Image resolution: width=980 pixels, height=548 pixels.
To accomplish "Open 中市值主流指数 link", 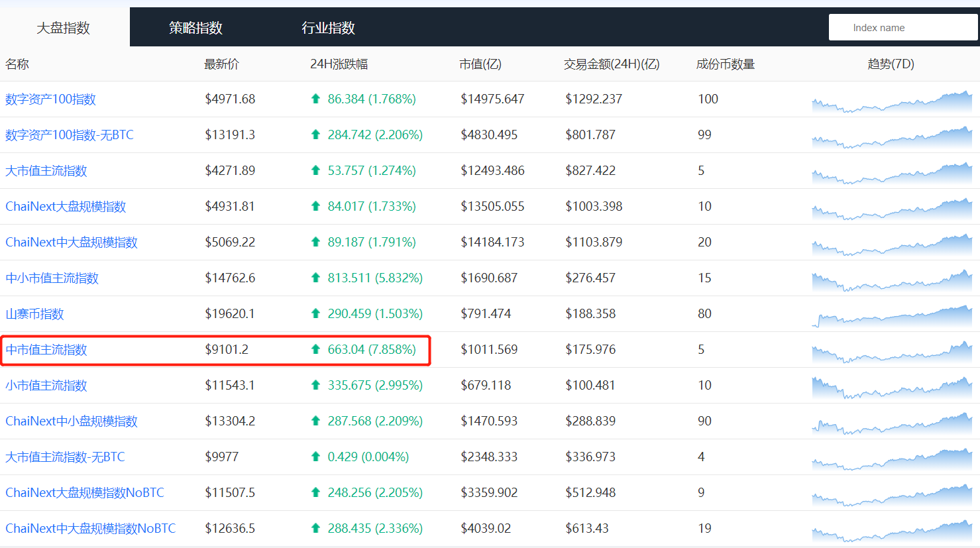I will pos(46,350).
